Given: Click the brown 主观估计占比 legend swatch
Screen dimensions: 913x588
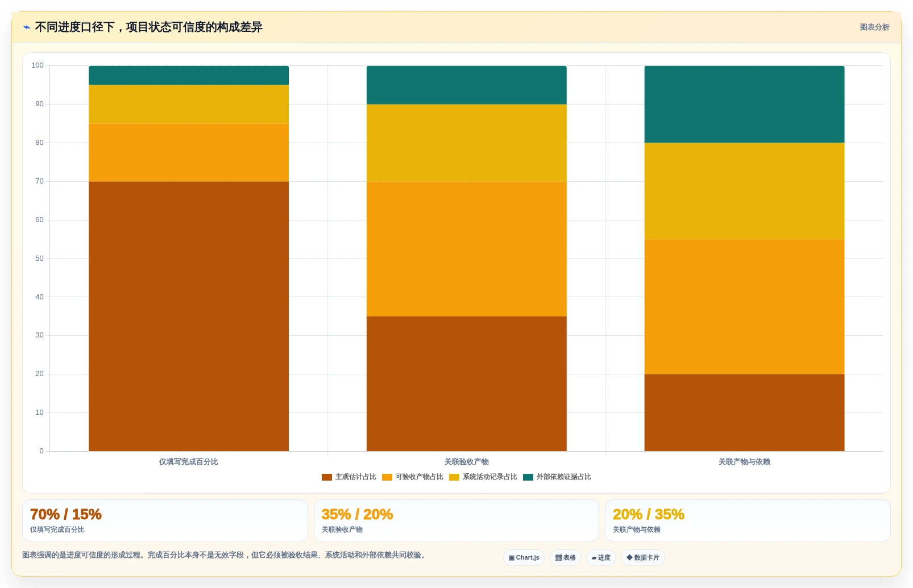Looking at the screenshot, I should pos(327,477).
